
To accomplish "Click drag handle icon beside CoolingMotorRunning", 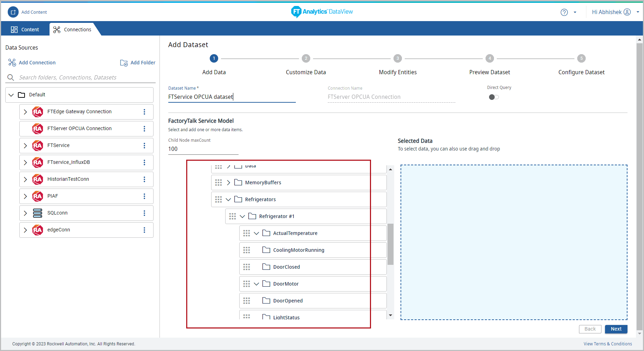I will [x=247, y=250].
